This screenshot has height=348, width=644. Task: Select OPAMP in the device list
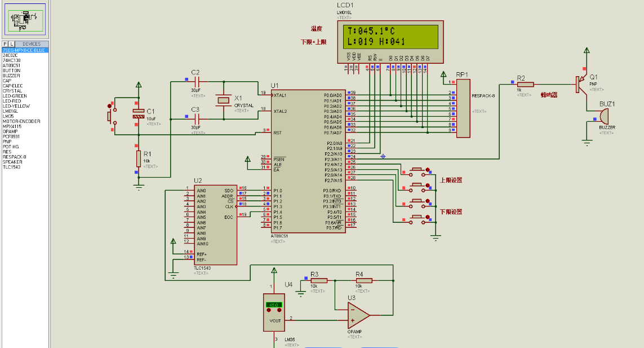tap(10, 131)
